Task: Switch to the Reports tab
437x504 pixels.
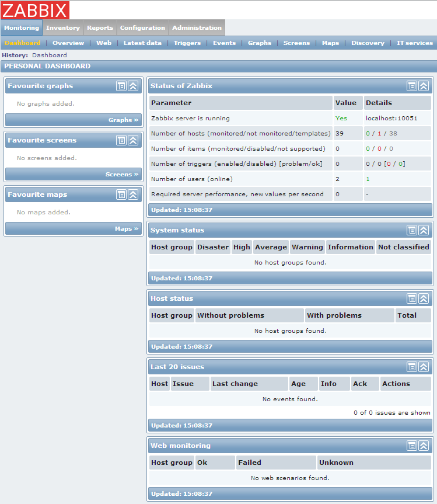Action: (x=100, y=27)
